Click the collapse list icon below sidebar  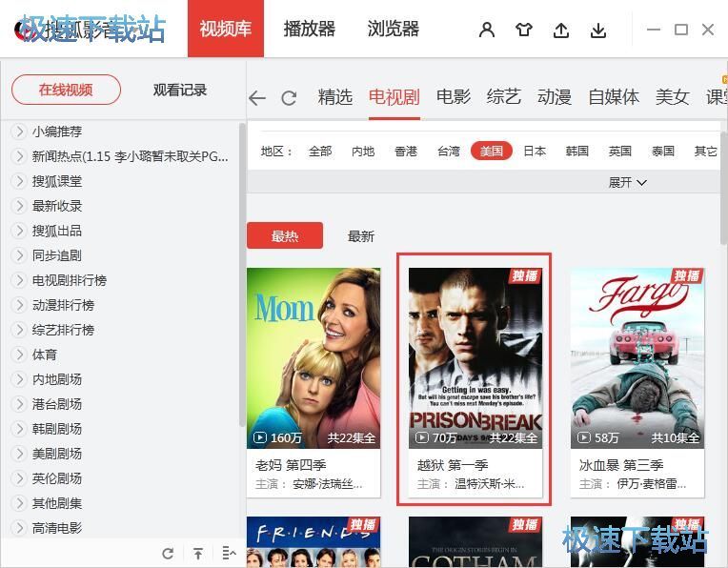pos(229,553)
